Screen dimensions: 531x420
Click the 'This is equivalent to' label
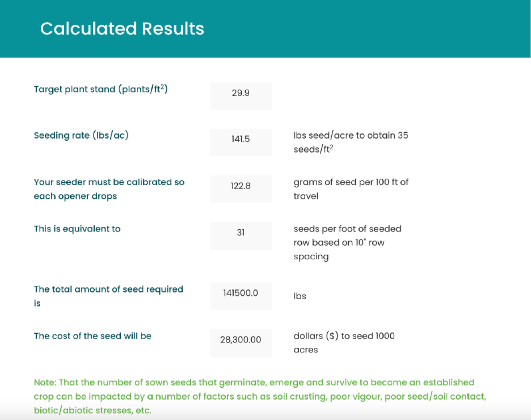tap(77, 229)
